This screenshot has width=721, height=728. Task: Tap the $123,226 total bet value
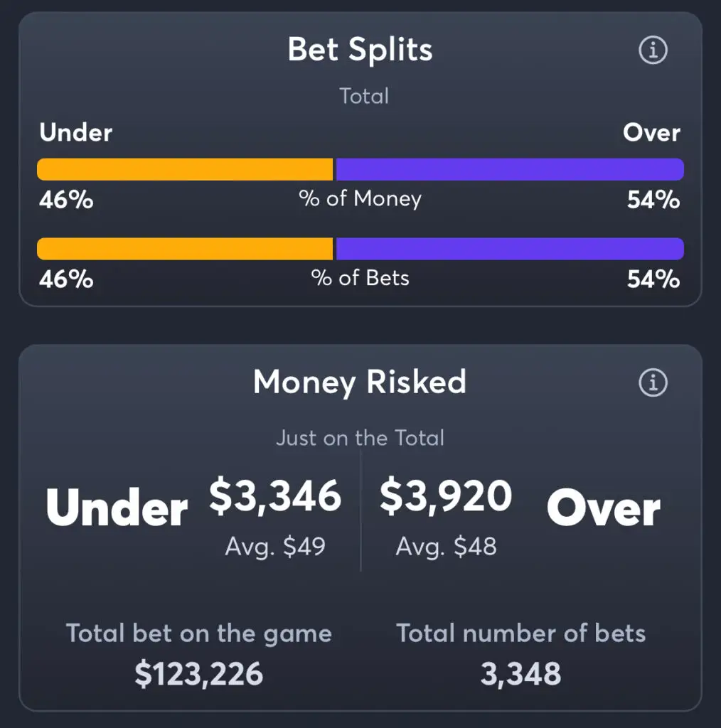[198, 674]
